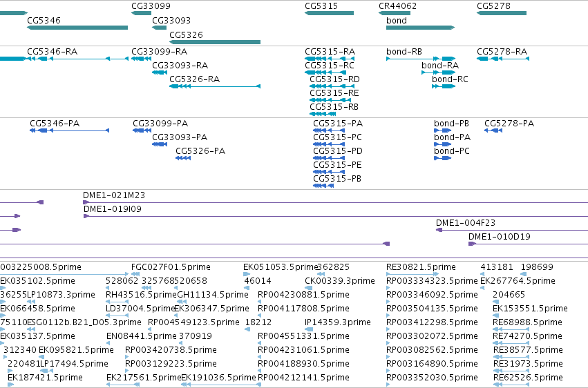Click EST LP17494.5prime
This screenshot has height=388, width=588.
tap(74, 364)
